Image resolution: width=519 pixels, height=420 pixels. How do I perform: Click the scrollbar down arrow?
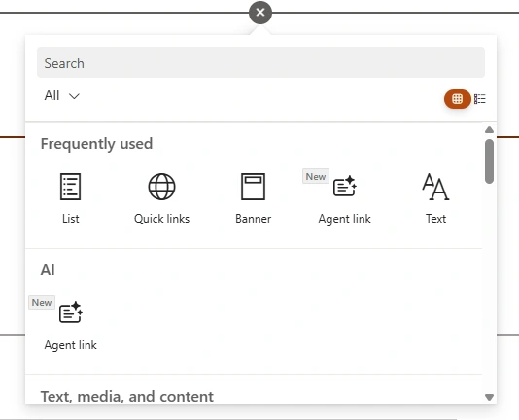[x=489, y=397]
